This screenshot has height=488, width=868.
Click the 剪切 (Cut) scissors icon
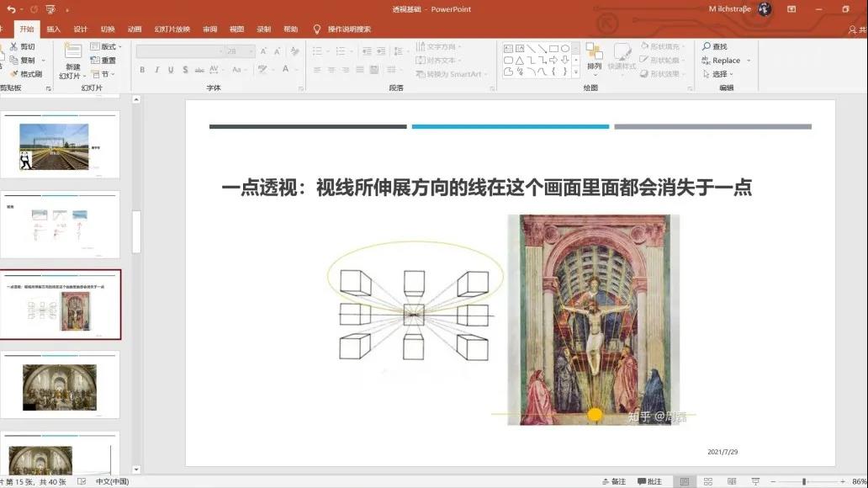point(13,47)
